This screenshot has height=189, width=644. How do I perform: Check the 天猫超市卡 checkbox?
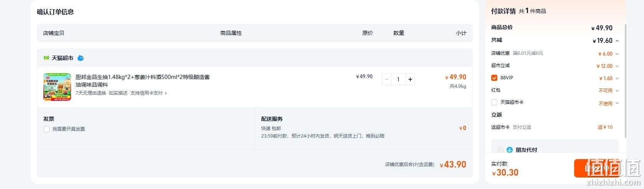494,102
